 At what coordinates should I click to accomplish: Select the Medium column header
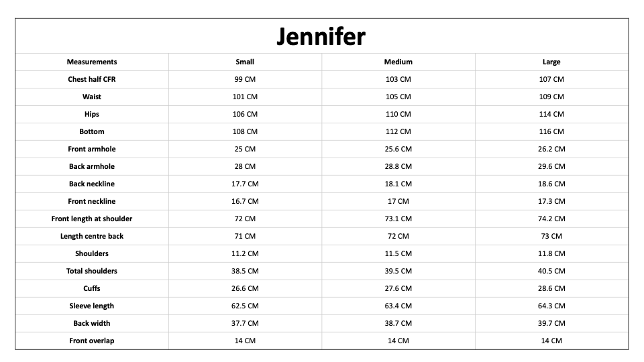pos(398,62)
